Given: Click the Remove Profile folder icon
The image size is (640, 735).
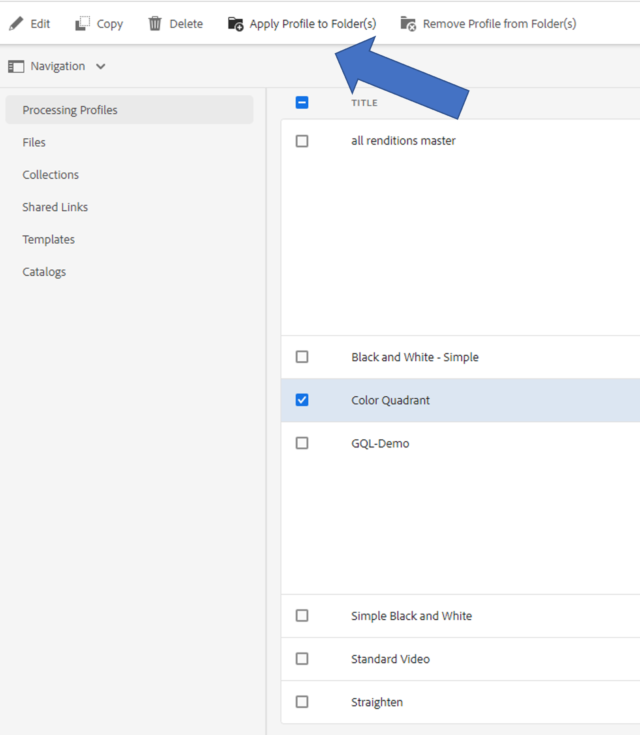Looking at the screenshot, I should [x=408, y=23].
